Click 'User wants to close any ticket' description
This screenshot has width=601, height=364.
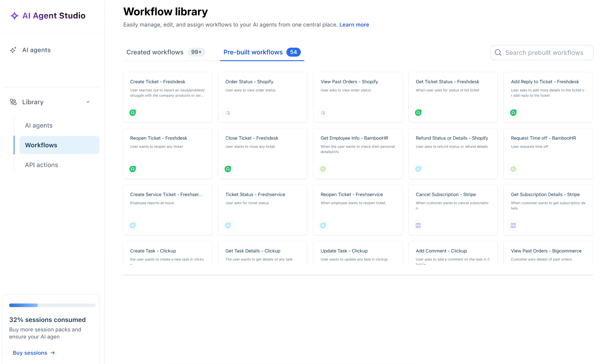[250, 147]
